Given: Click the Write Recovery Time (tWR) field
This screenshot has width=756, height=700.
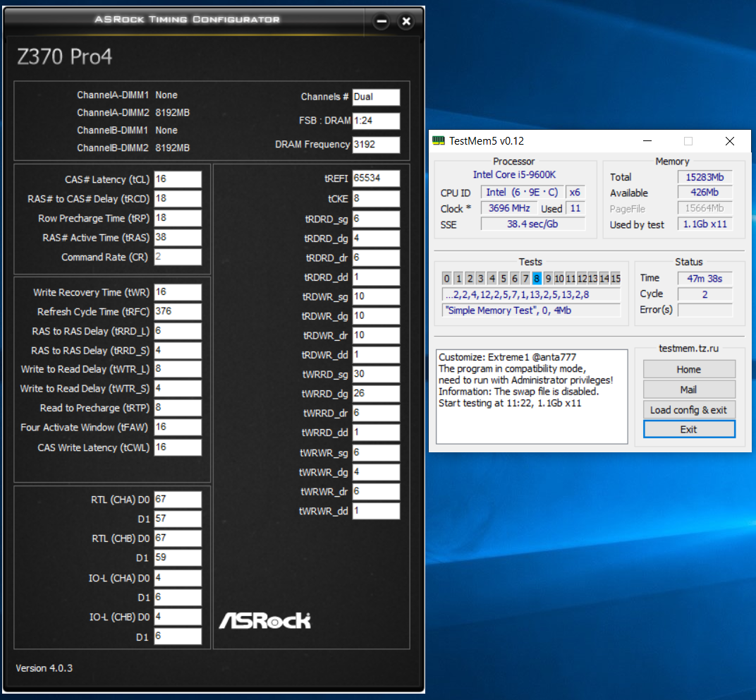Looking at the screenshot, I should click(x=178, y=292).
